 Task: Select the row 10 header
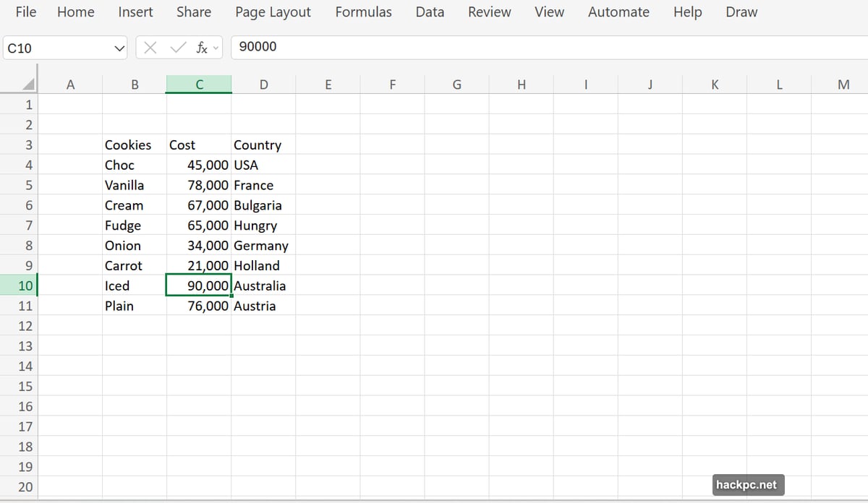pyautogui.click(x=25, y=285)
